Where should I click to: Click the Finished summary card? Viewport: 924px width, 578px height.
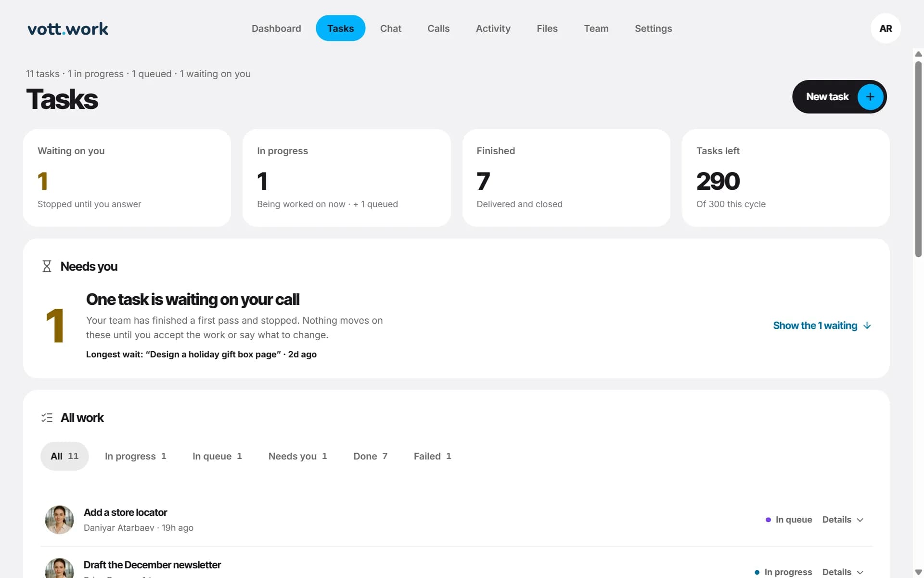click(x=566, y=178)
